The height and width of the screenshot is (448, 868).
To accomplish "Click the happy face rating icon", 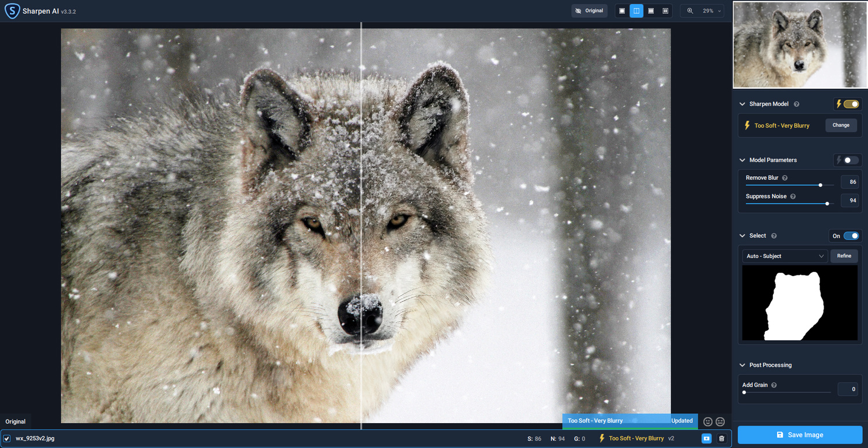I will click(708, 422).
